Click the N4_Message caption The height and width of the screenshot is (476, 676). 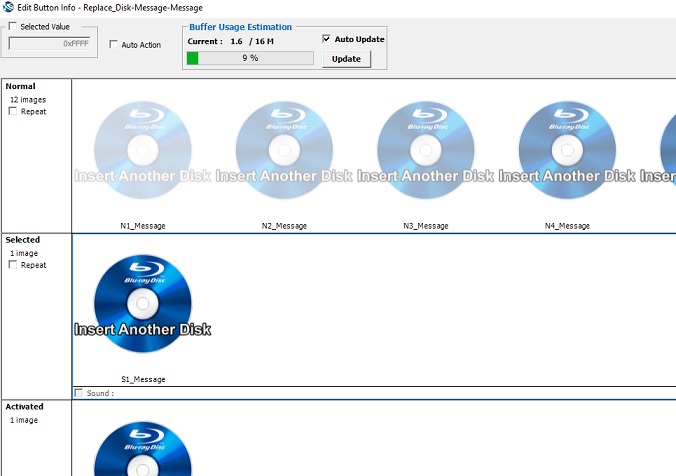[x=567, y=226]
